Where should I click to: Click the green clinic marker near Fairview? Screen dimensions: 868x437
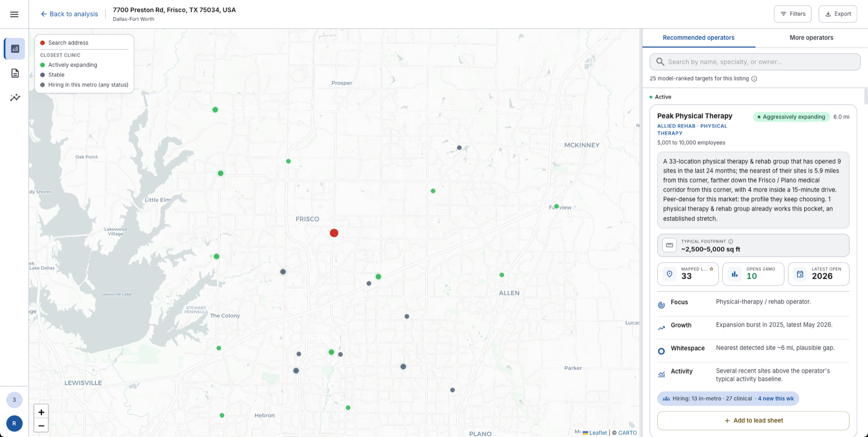coord(556,206)
